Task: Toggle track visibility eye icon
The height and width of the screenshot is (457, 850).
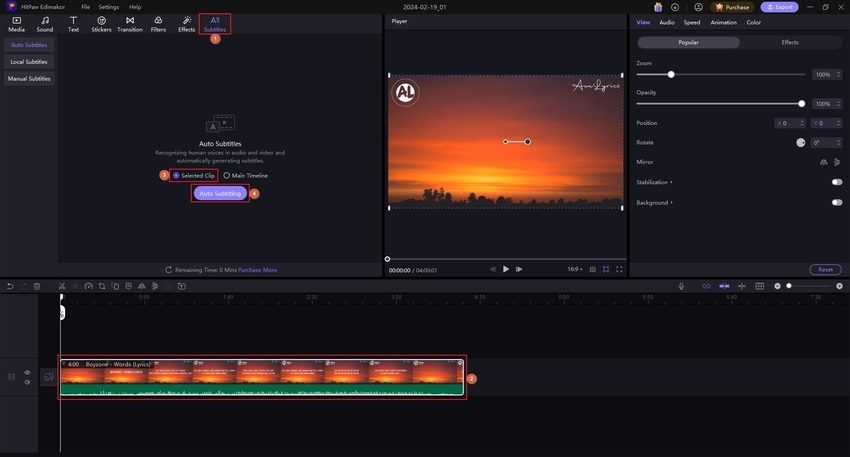Action: [27, 372]
